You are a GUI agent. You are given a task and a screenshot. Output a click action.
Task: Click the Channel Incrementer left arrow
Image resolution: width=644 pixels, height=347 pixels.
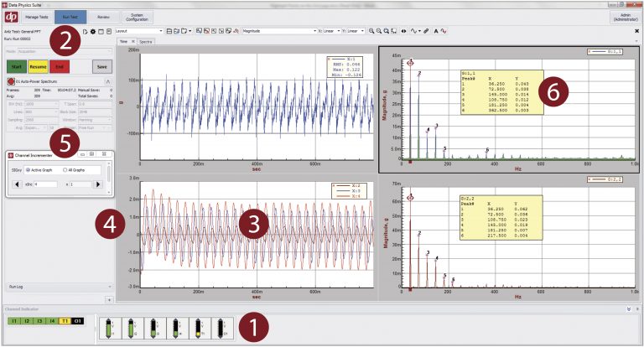pyautogui.click(x=18, y=184)
